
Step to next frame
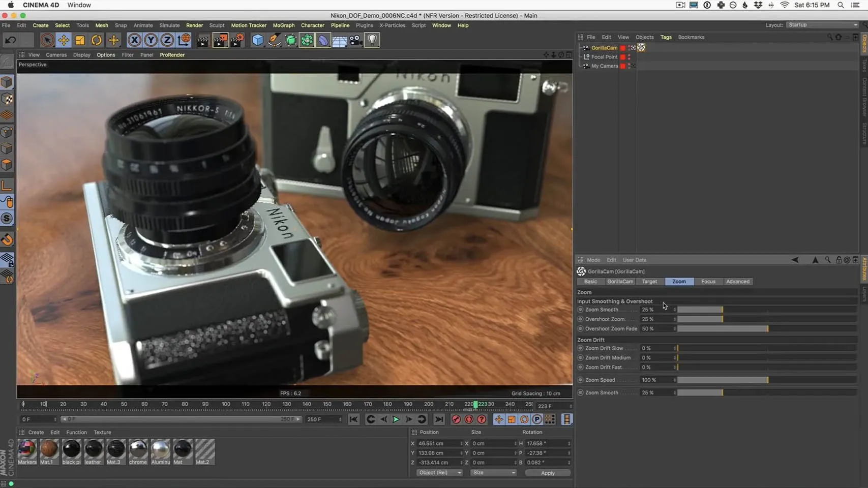click(409, 419)
